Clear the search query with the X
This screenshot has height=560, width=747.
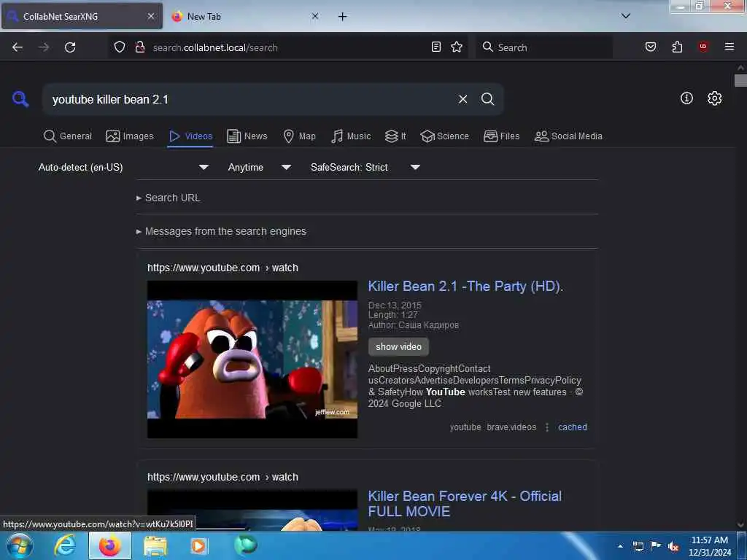pyautogui.click(x=462, y=99)
